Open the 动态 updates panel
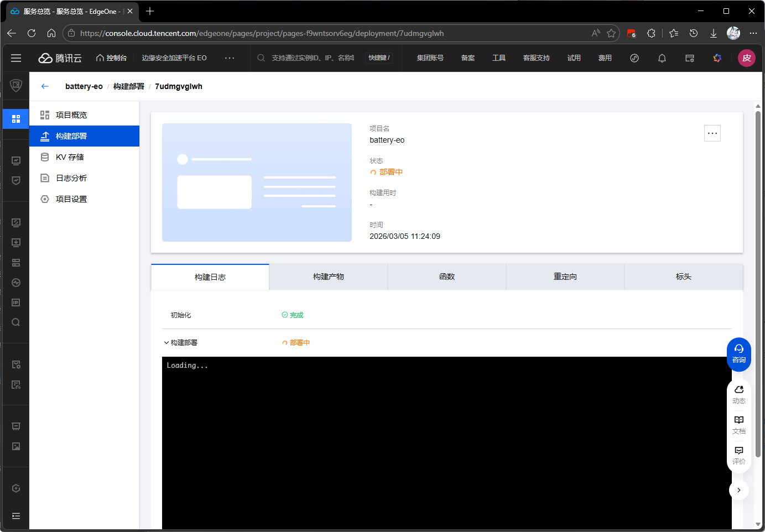This screenshot has width=765, height=532. (739, 395)
